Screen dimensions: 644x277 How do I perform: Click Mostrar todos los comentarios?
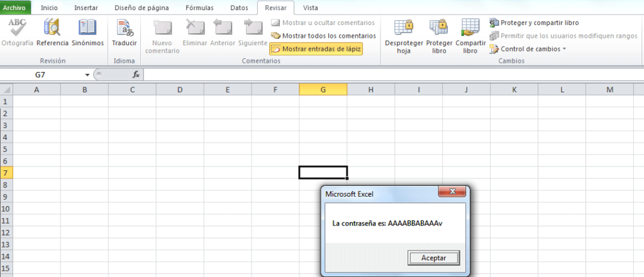[x=324, y=36]
